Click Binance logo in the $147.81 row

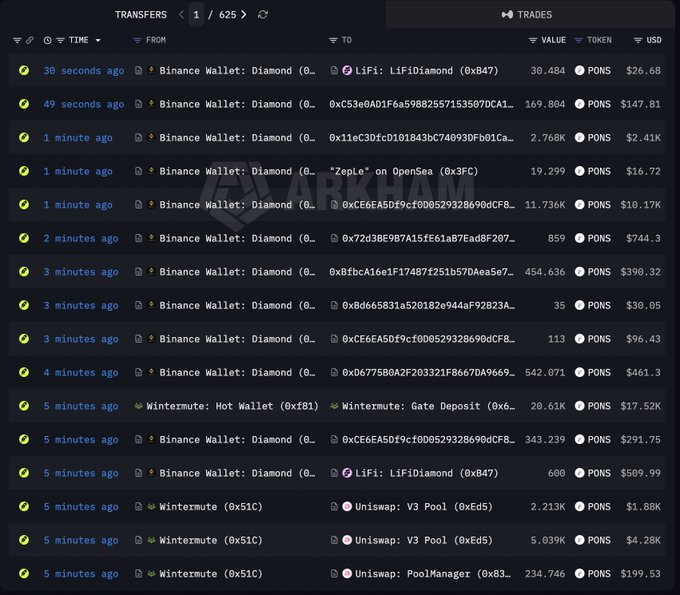[x=151, y=104]
